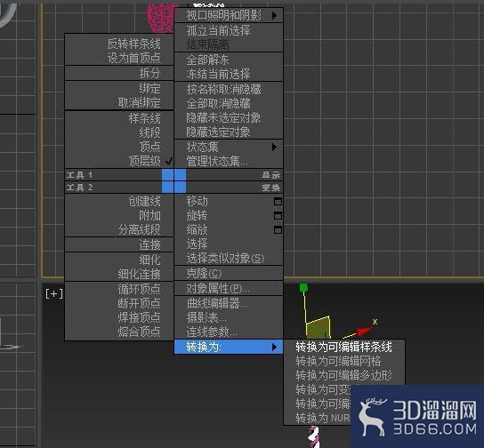Click 连线参数... entry
The image size is (484, 448).
pos(229,332)
